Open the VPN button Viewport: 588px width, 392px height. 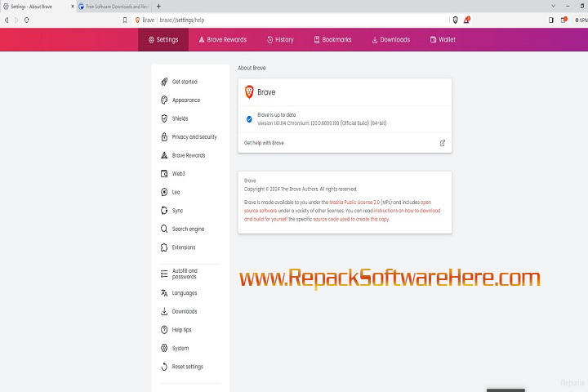tap(581, 20)
